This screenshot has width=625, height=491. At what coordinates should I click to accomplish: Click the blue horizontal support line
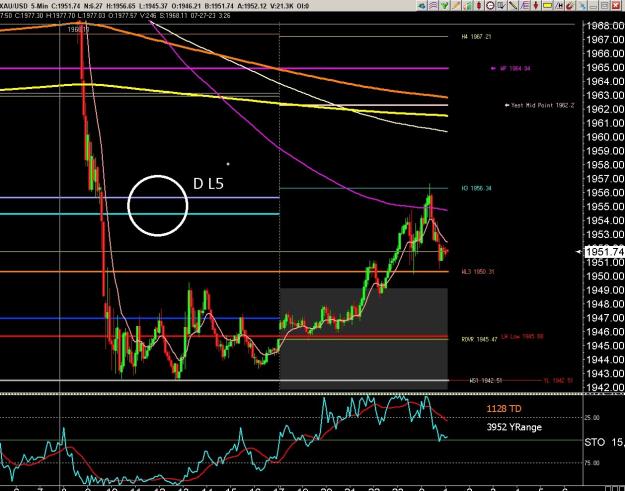140,318
